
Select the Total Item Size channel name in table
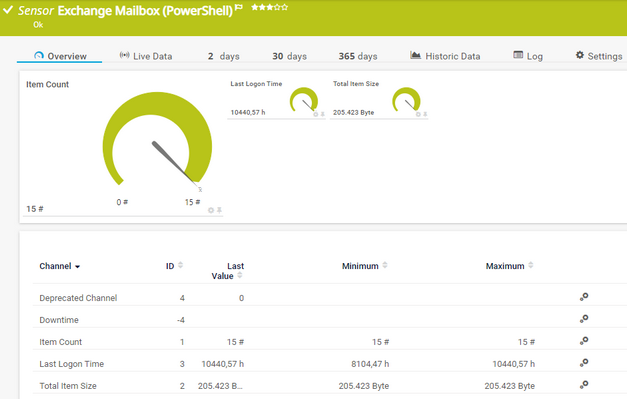pos(68,386)
